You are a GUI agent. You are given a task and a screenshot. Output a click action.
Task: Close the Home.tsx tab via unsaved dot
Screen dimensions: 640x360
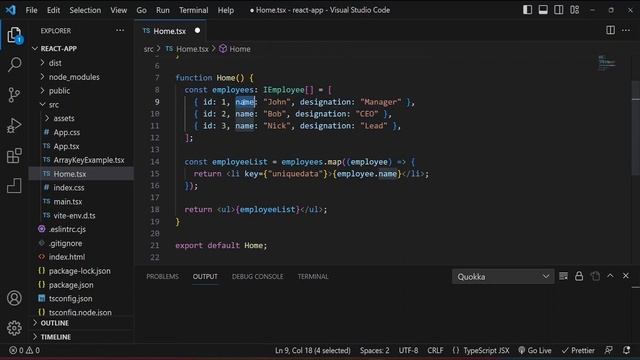[x=198, y=31]
